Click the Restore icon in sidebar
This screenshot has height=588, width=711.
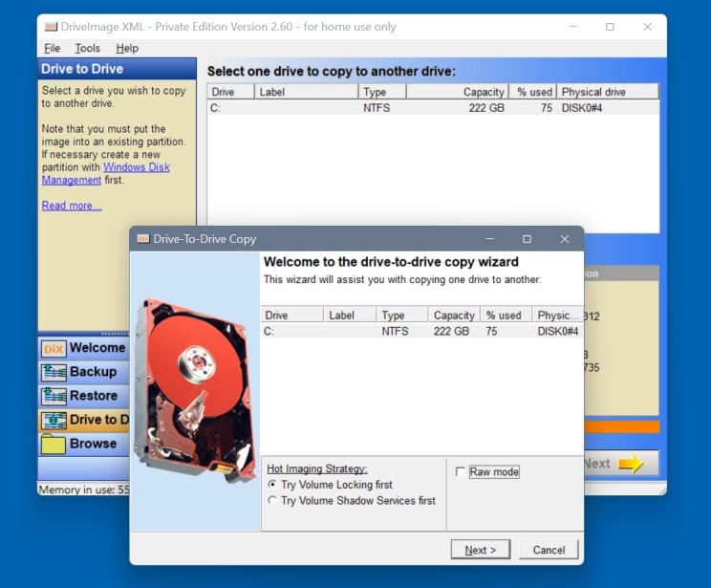(x=54, y=396)
